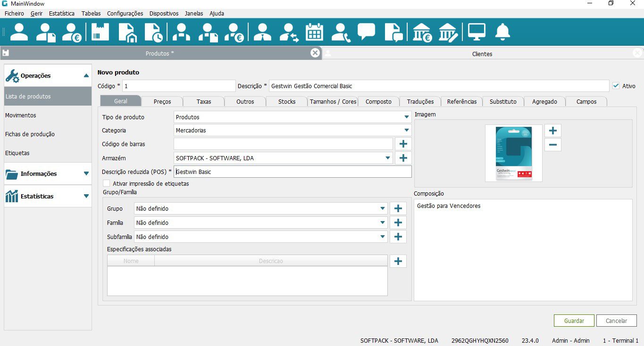Click the Código input field
The height and width of the screenshot is (346, 644).
coord(179,86)
